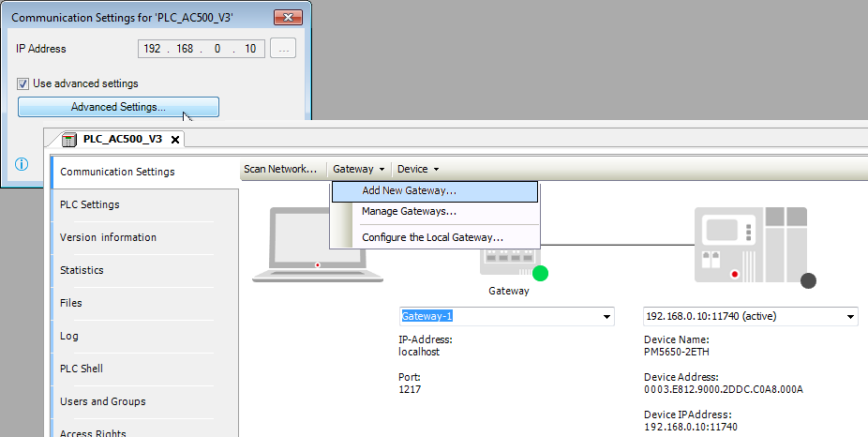Switch to the PLC_AC500_V3 tab
This screenshot has width=868, height=437.
123,139
